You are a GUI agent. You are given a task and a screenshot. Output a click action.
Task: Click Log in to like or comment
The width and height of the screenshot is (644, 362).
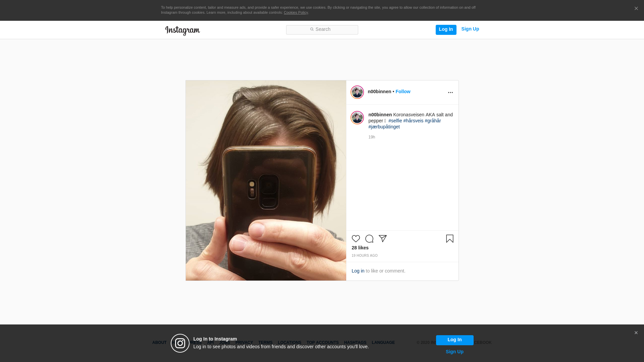(358, 271)
